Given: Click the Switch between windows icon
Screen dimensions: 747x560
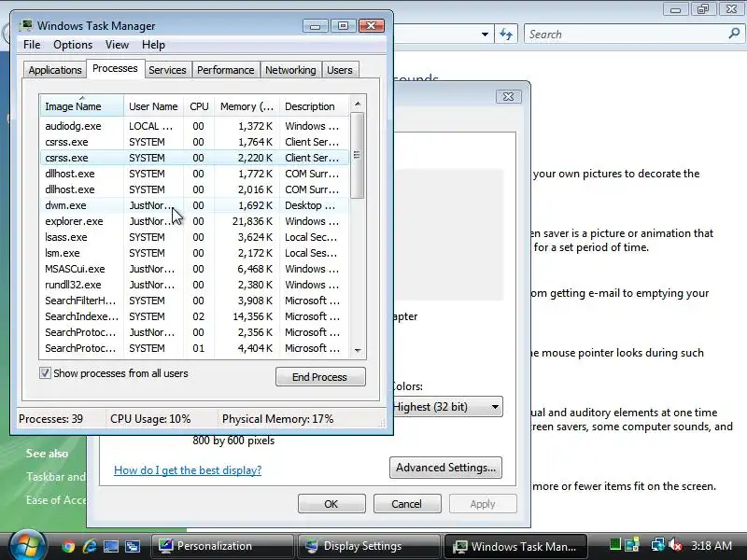Looking at the screenshot, I should (x=133, y=546).
